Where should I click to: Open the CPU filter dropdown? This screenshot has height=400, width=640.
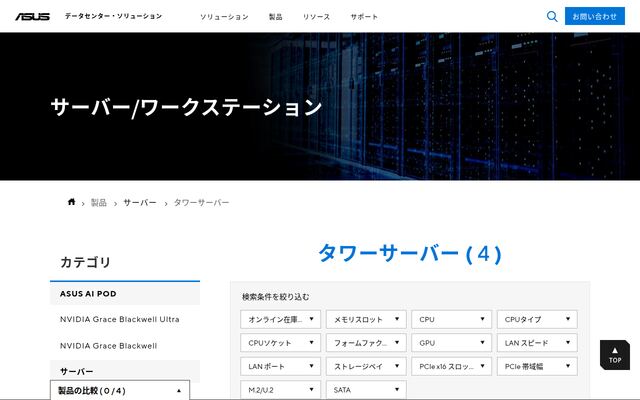click(452, 319)
